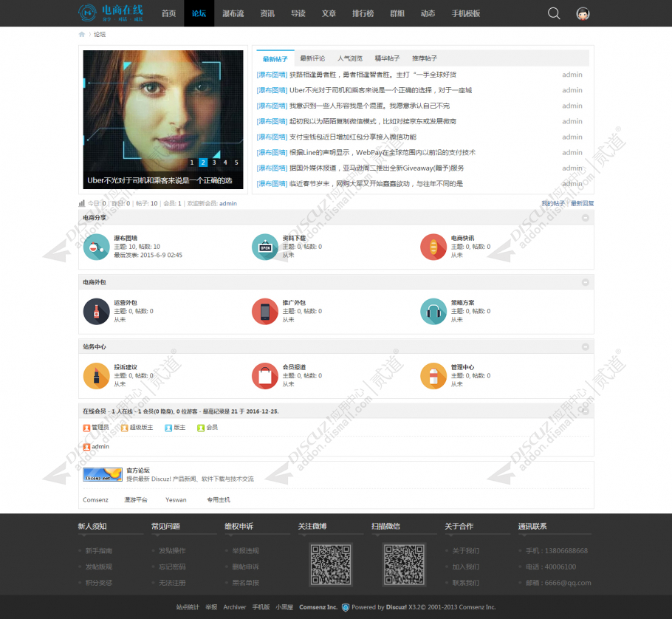Viewport: 672px width, 619px height.
Task: Open 瀑布流 in the top navigation
Action: point(233,13)
